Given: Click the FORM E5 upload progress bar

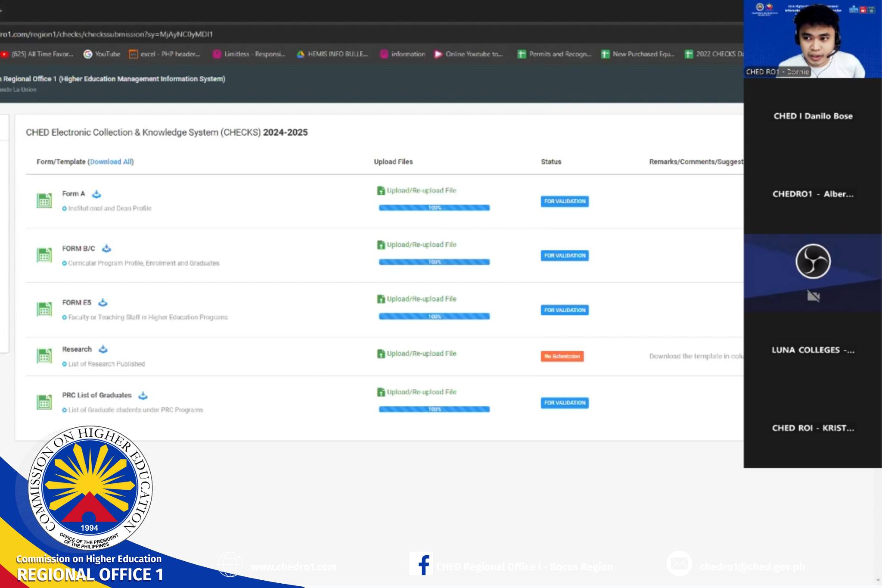Looking at the screenshot, I should coord(434,316).
